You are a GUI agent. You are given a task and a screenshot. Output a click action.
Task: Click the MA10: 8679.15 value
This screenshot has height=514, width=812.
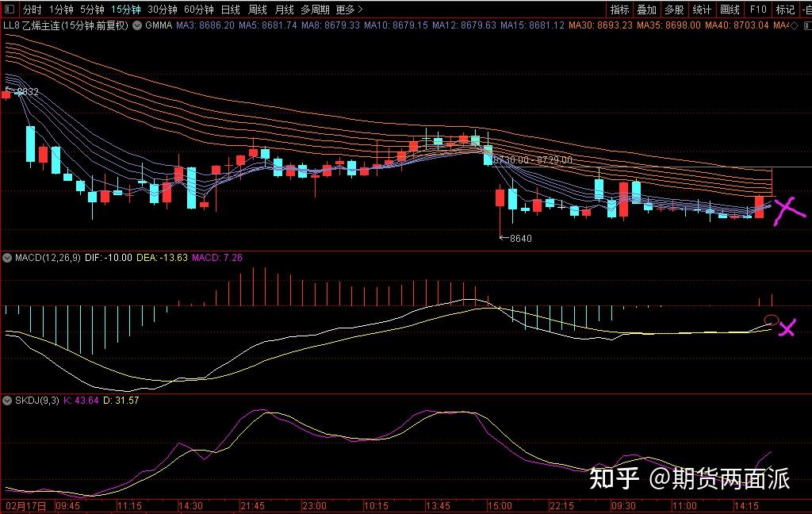click(x=396, y=25)
